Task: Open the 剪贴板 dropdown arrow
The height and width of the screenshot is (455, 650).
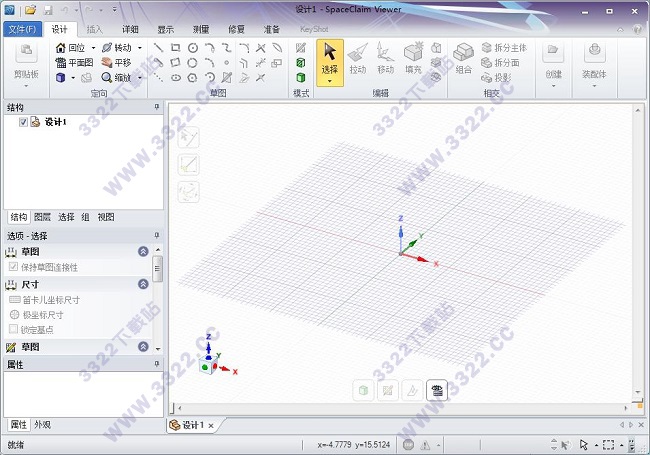Action: (x=26, y=86)
